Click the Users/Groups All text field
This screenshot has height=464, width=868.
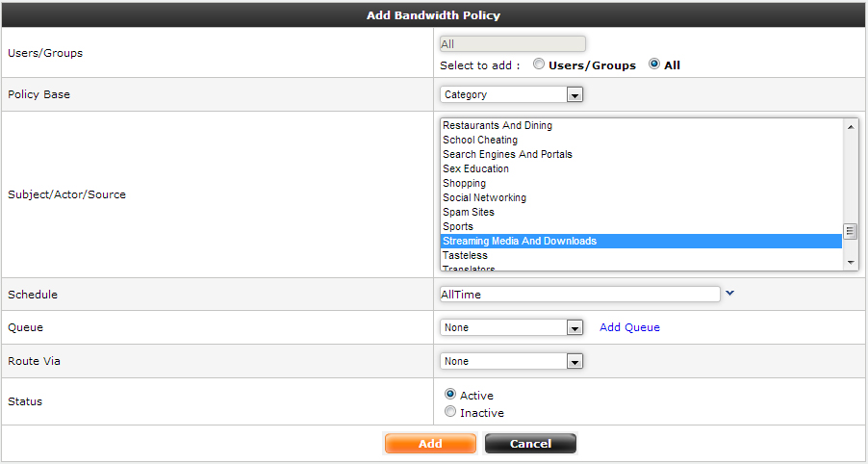(x=513, y=44)
